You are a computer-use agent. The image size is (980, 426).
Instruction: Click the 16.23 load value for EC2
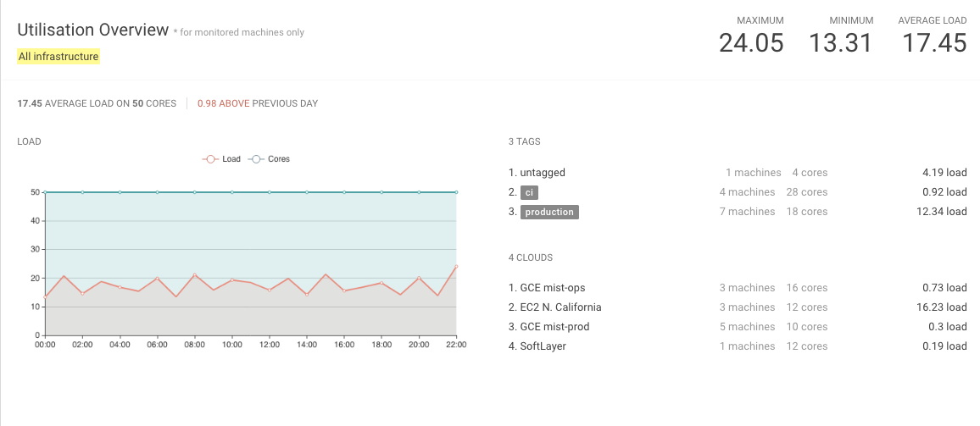tap(944, 307)
